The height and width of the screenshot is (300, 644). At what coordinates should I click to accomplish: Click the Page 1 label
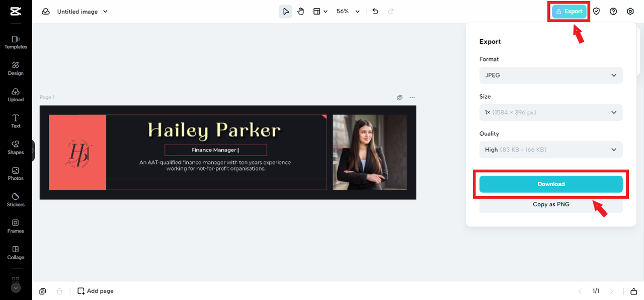pos(47,97)
